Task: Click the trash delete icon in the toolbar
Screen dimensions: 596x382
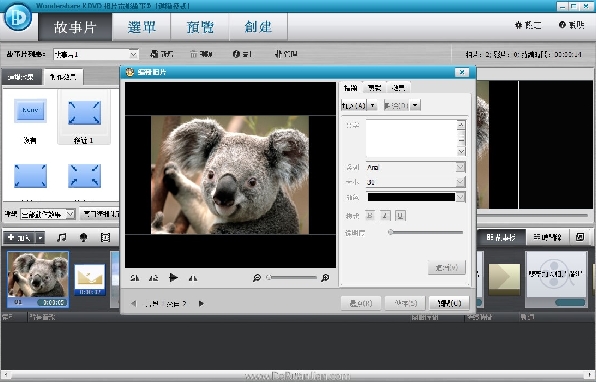Action: (x=194, y=54)
